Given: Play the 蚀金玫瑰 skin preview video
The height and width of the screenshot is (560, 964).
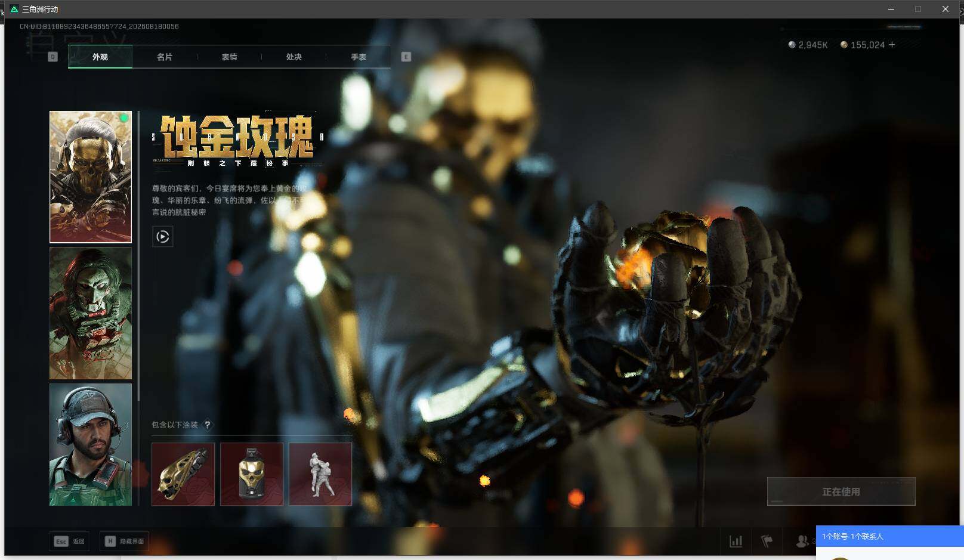Looking at the screenshot, I should [163, 237].
